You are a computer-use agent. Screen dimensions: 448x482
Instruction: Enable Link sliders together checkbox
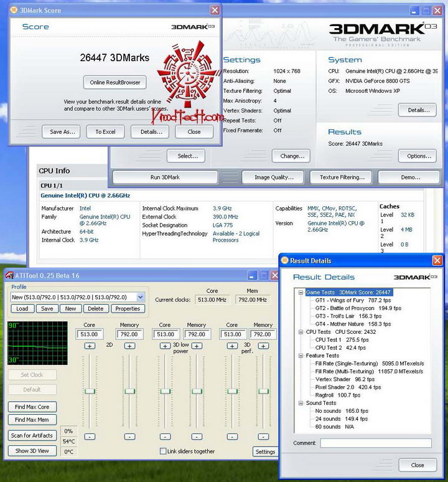pos(163,451)
